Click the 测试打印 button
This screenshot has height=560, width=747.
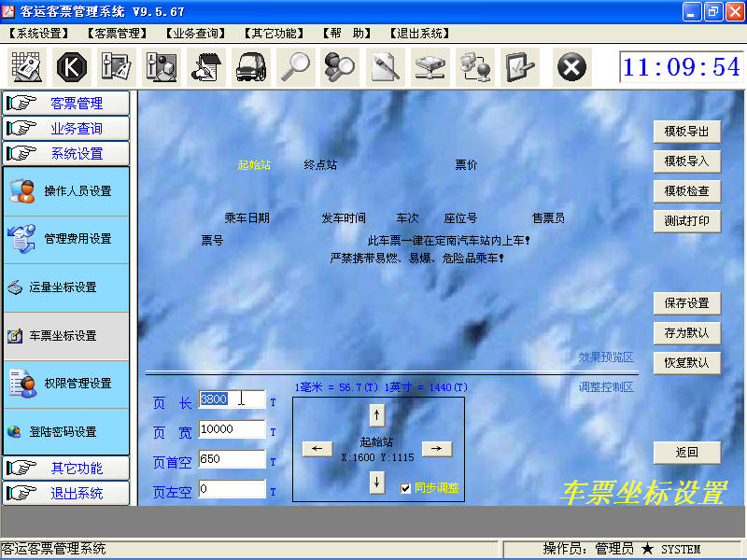[687, 221]
